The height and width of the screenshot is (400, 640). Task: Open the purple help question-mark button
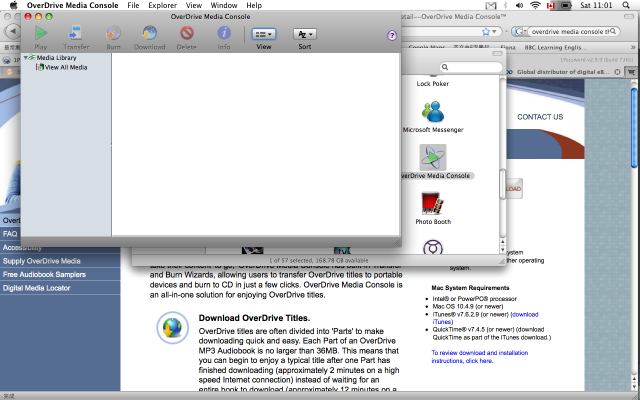pyautogui.click(x=392, y=36)
